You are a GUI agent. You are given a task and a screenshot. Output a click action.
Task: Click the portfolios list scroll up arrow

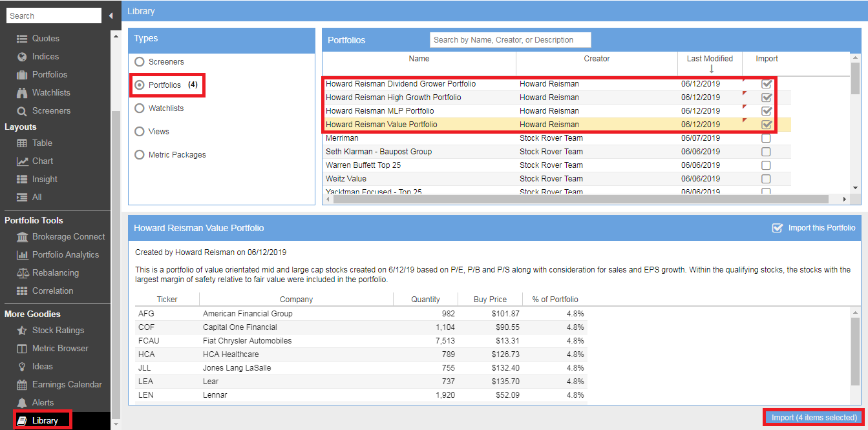pyautogui.click(x=856, y=56)
